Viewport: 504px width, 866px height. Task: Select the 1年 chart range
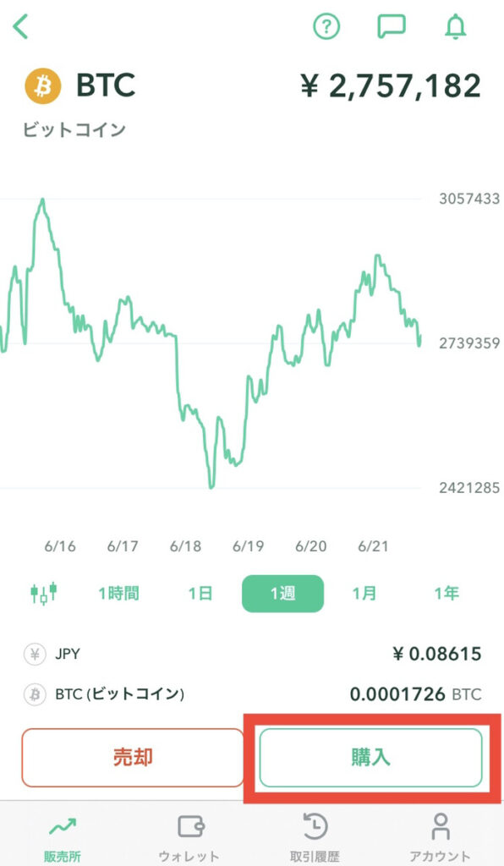point(446,594)
